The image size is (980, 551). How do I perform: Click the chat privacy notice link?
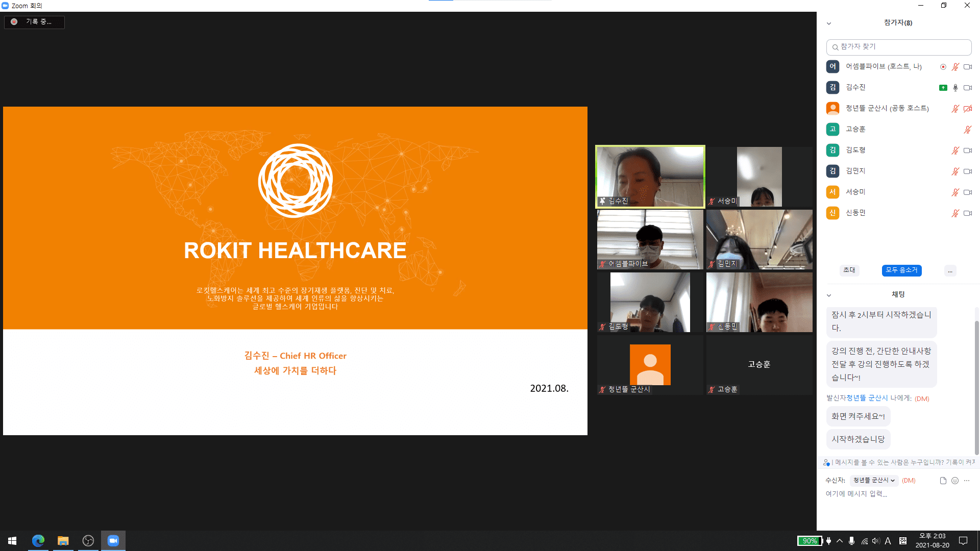tap(903, 462)
